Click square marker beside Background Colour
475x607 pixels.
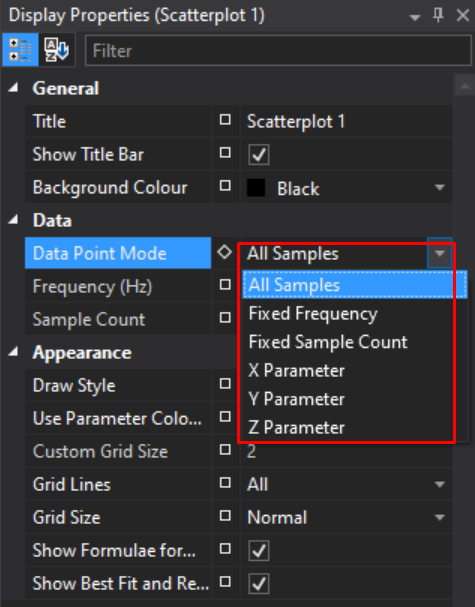225,186
